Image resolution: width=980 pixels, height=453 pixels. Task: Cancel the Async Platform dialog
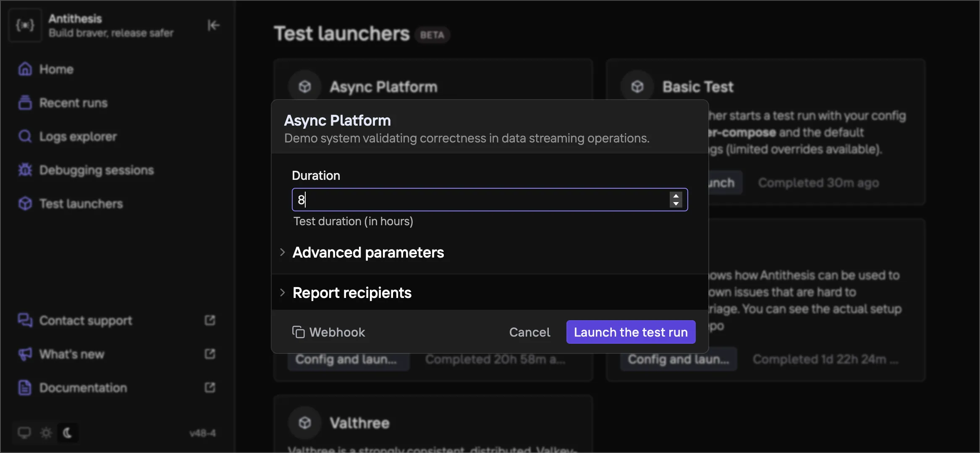529,332
